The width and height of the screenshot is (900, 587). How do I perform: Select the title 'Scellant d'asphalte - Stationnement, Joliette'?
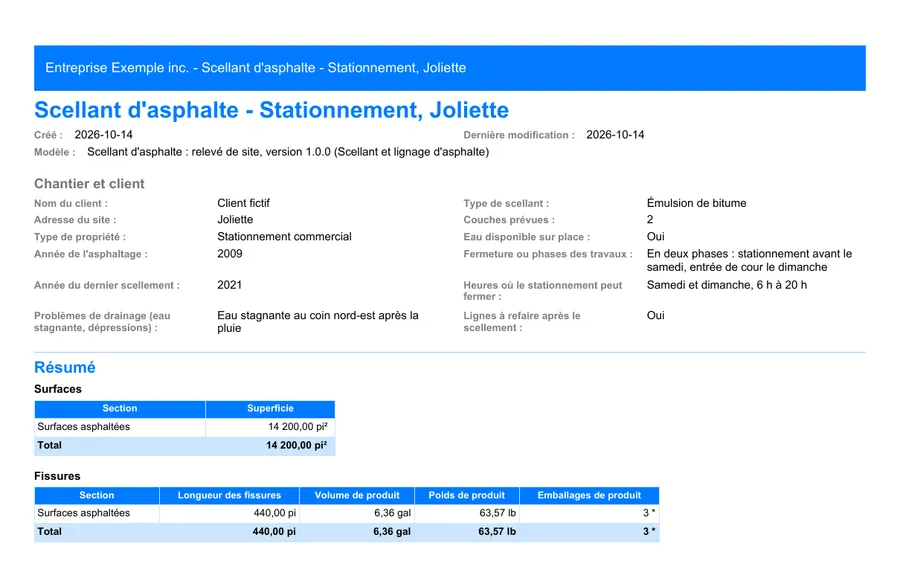click(x=271, y=110)
